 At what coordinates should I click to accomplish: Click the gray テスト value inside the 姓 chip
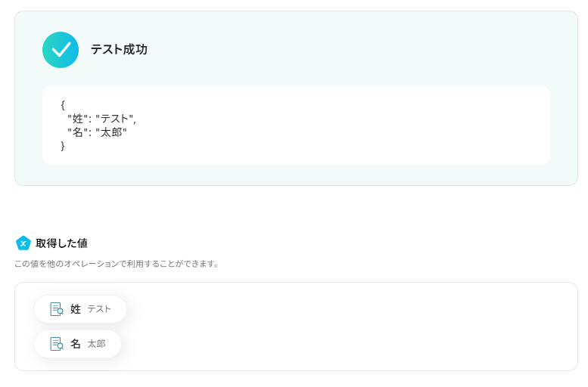point(99,309)
